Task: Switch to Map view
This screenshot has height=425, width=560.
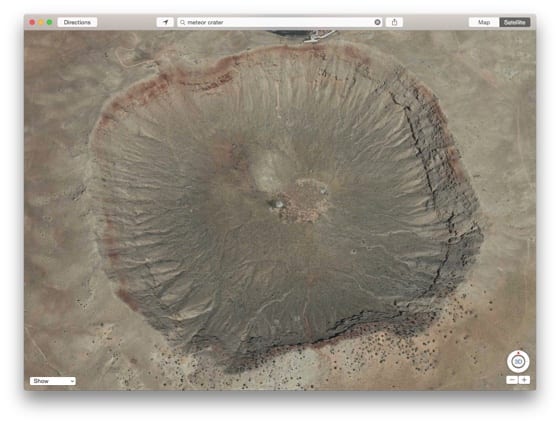Action: pos(484,22)
